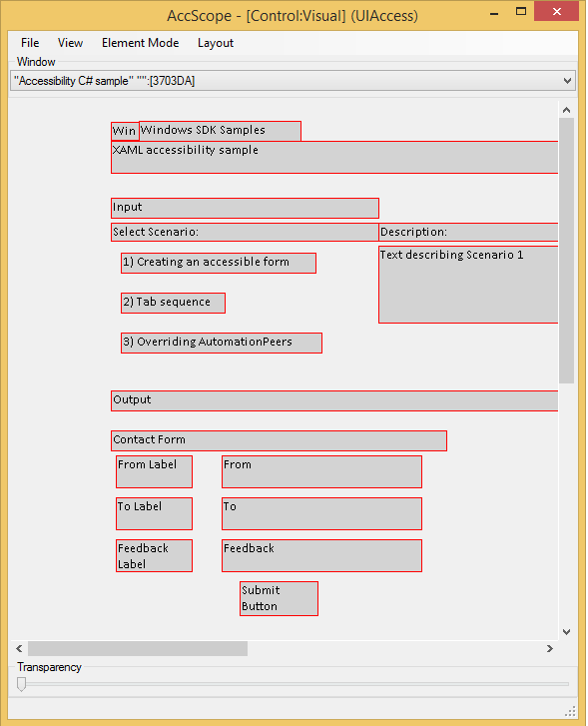
Task: Click the vertical scrollbar down arrow
Action: pos(566,631)
